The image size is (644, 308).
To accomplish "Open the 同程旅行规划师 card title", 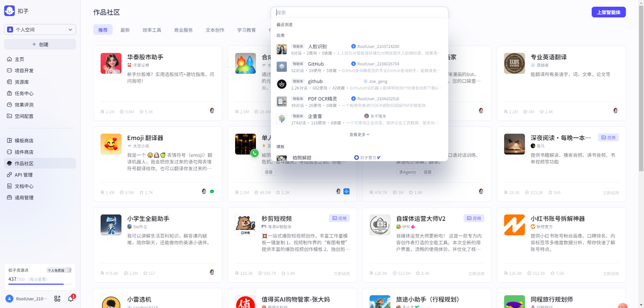I will pos(552,299).
